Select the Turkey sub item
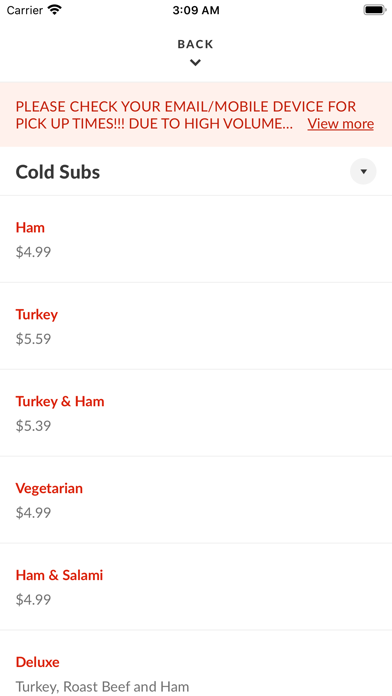This screenshot has height=696, width=392. [196, 326]
